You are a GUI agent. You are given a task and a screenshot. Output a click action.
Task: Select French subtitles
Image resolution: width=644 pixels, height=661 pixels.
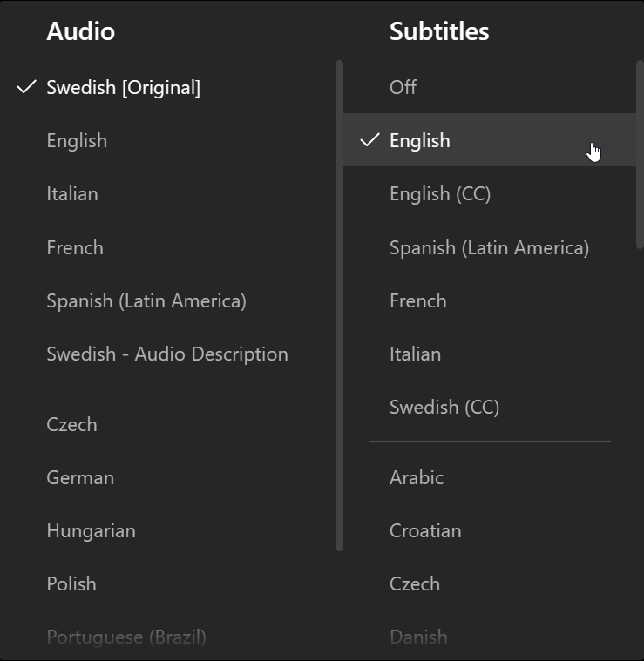418,301
